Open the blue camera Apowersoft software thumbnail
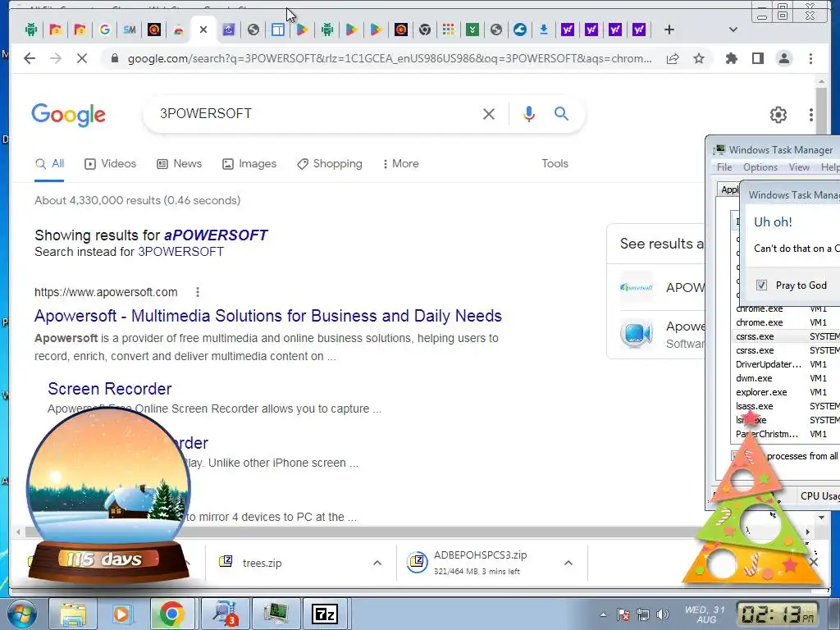 coord(637,333)
